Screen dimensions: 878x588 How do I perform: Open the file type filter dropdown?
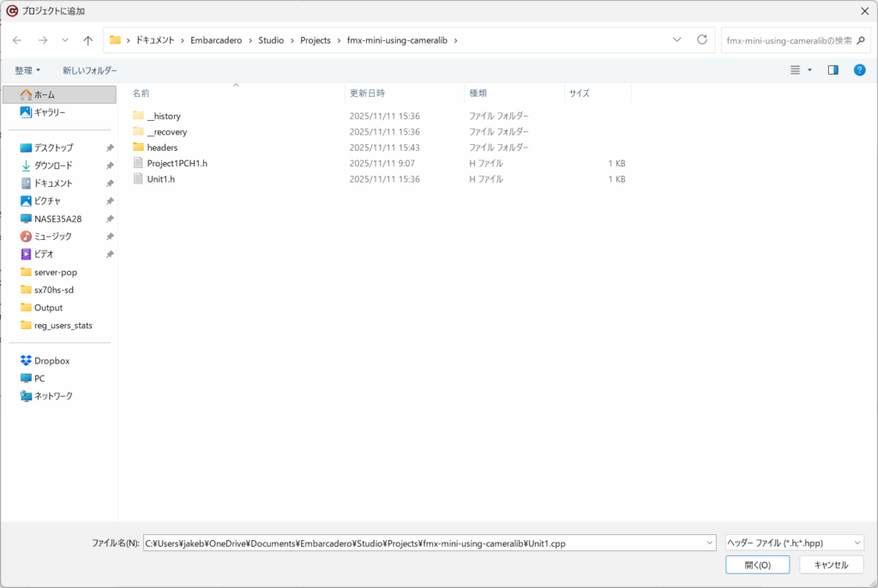pyautogui.click(x=794, y=543)
